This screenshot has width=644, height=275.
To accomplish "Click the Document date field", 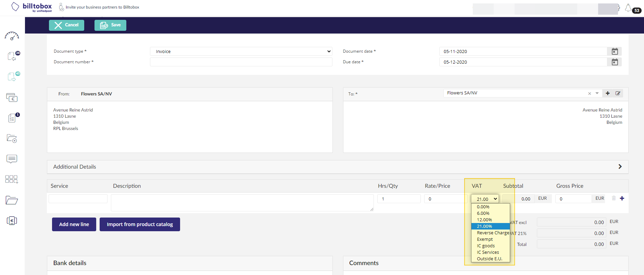I will (523, 51).
